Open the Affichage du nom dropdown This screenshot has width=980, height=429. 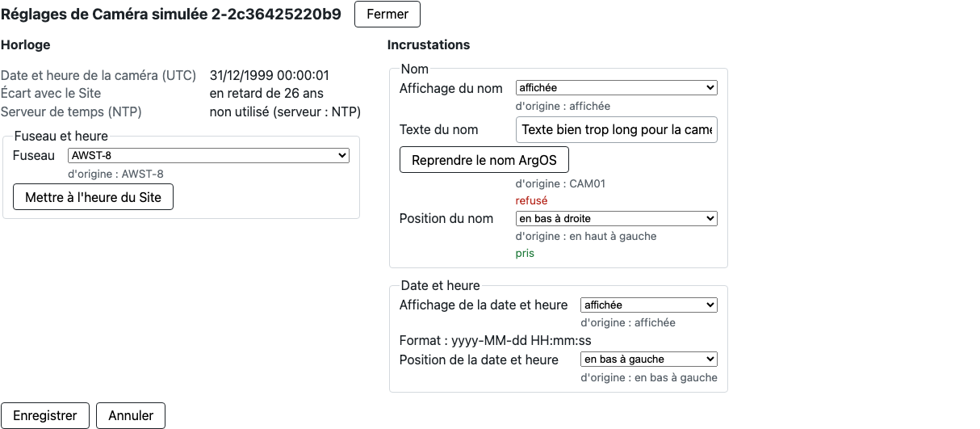coord(616,88)
